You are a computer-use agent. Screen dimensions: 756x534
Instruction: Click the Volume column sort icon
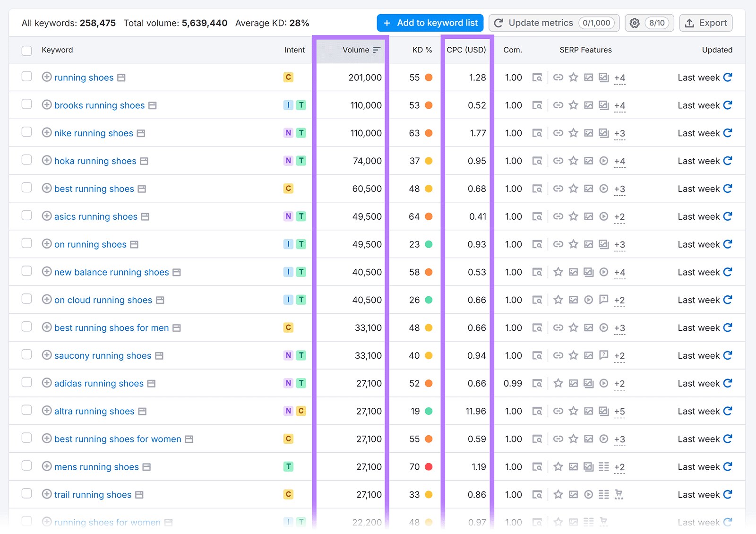pyautogui.click(x=376, y=50)
